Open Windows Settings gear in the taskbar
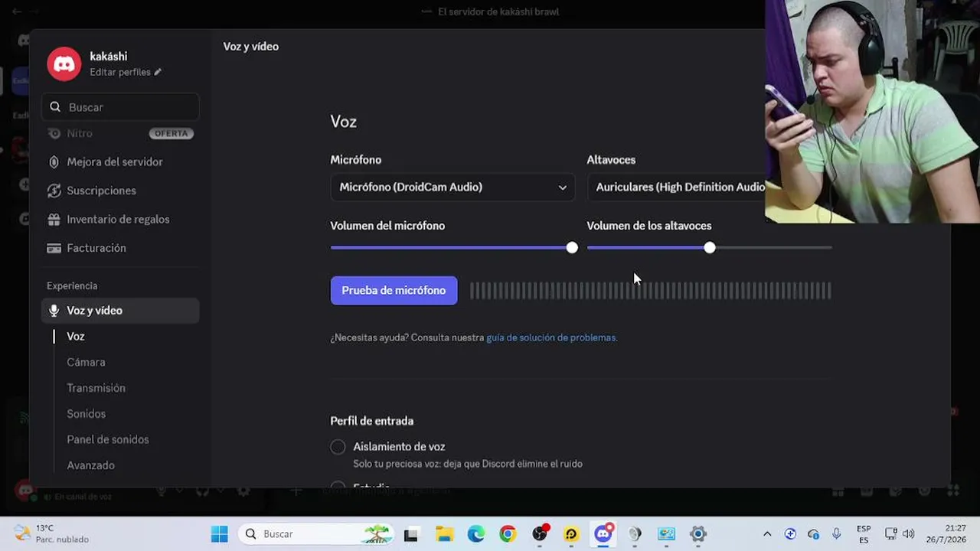 [697, 534]
